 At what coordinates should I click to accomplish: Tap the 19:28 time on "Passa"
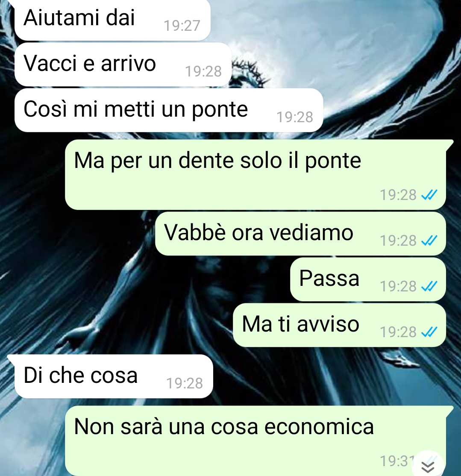click(x=398, y=286)
